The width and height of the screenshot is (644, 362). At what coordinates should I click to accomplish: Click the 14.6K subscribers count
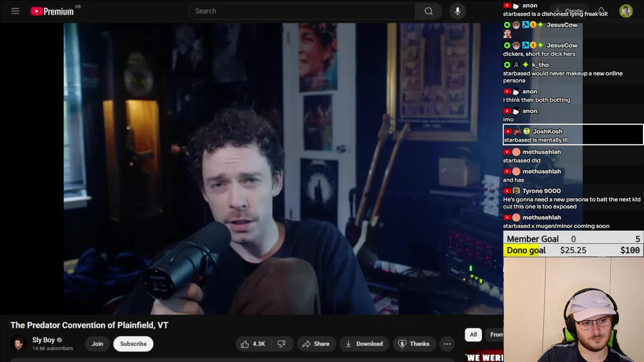pos(53,348)
